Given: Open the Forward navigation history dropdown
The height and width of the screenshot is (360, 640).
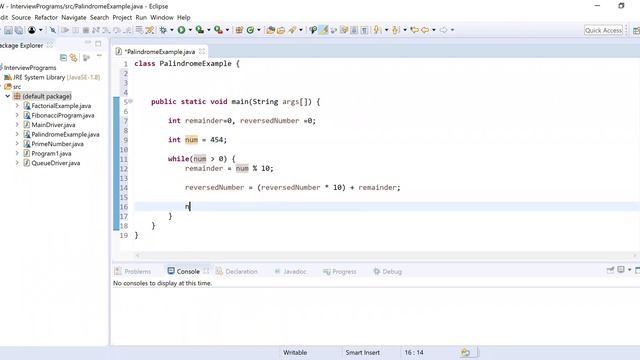Looking at the screenshot, I should tap(452, 30).
